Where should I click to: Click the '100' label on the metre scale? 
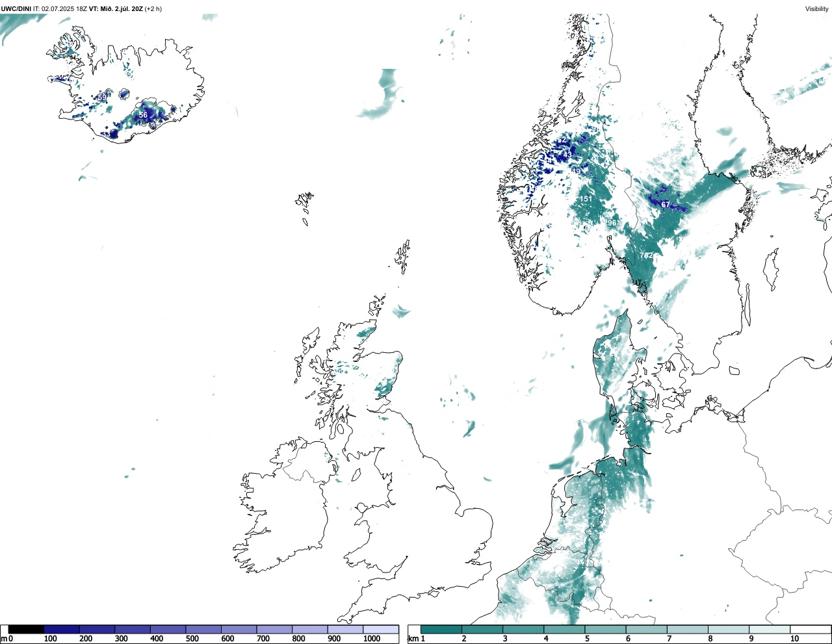click(x=50, y=638)
